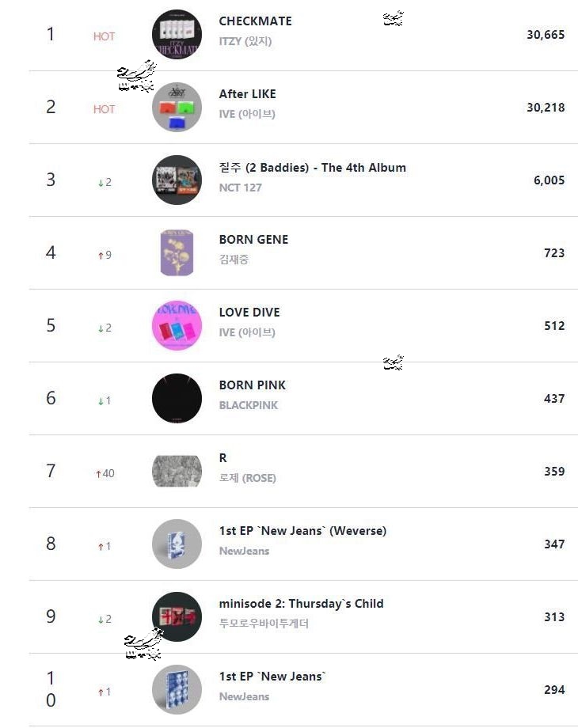The height and width of the screenshot is (728, 578).
Task: Open the LOVE DIVE pink album cover
Action: coord(177,326)
